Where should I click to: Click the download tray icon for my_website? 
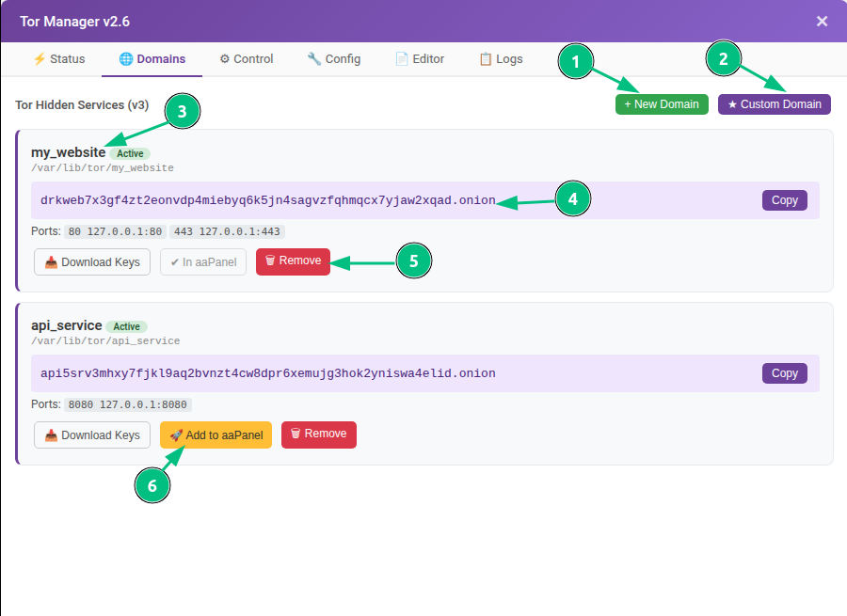coord(51,262)
